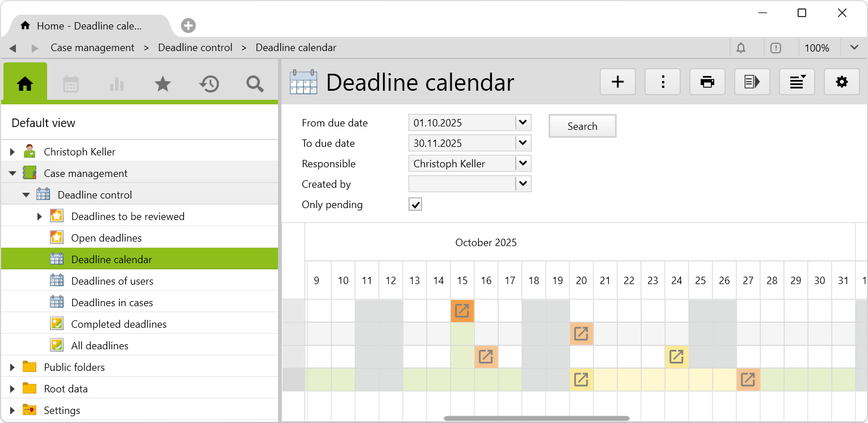Click the plus button to add a deadline
This screenshot has width=868, height=423.
coord(617,82)
